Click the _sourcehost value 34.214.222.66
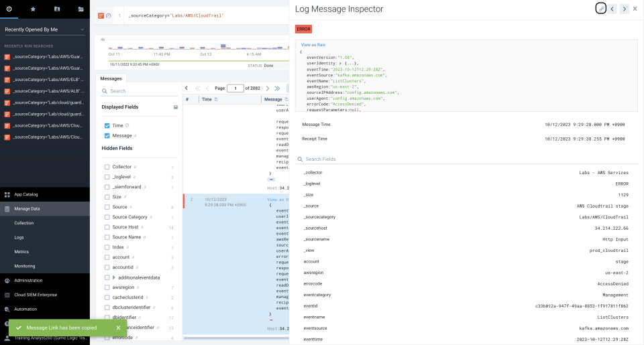The width and height of the screenshot is (644, 345). click(x=612, y=228)
